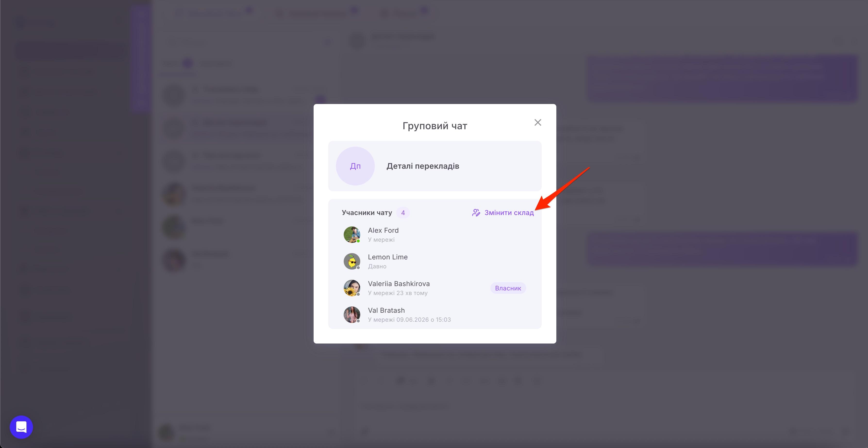Click the Деталі перекладів chat name
The width and height of the screenshot is (868, 448).
coord(423,166)
